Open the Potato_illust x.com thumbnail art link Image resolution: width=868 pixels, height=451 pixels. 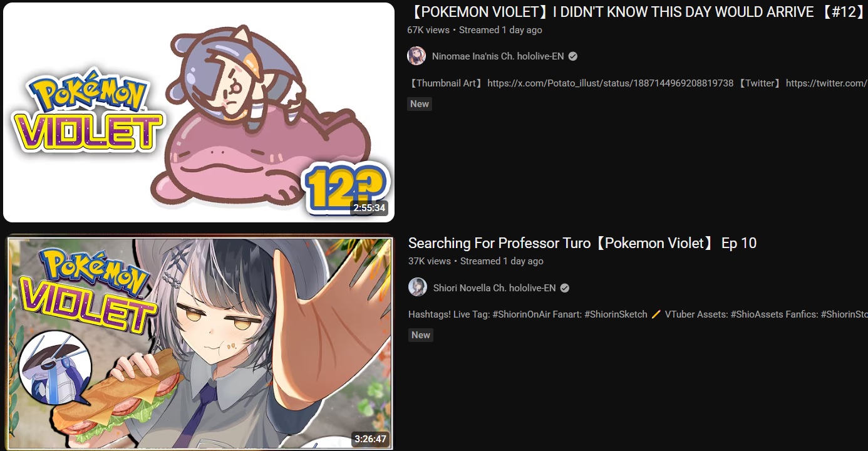610,83
